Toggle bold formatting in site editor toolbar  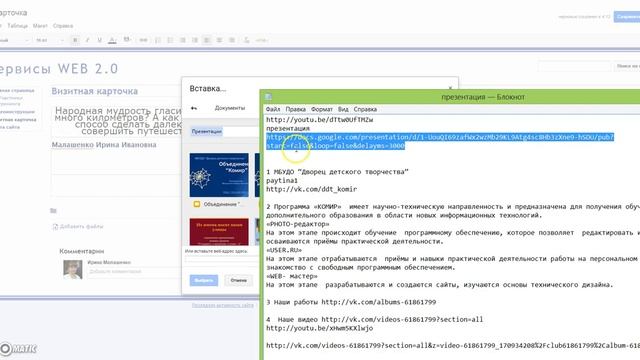(x=75, y=40)
